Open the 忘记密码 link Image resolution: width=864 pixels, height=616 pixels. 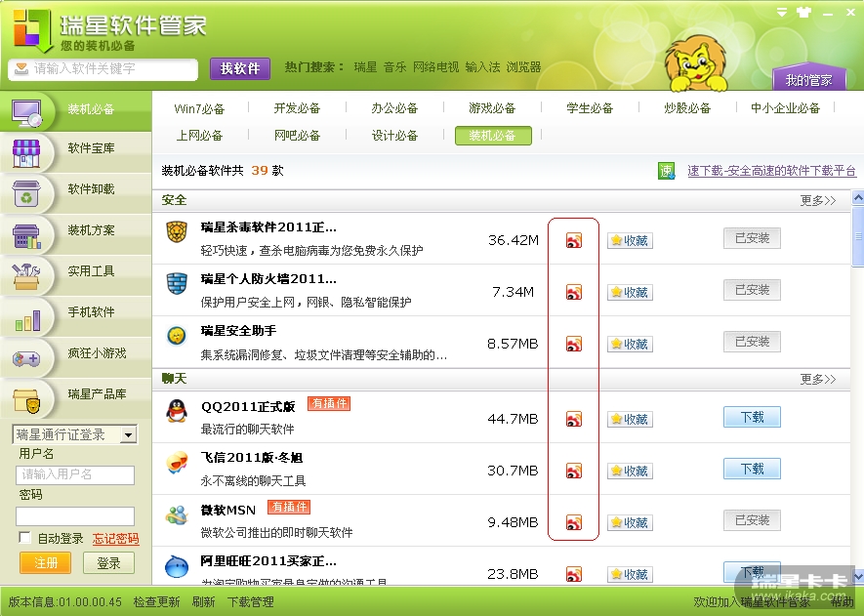tap(115, 538)
